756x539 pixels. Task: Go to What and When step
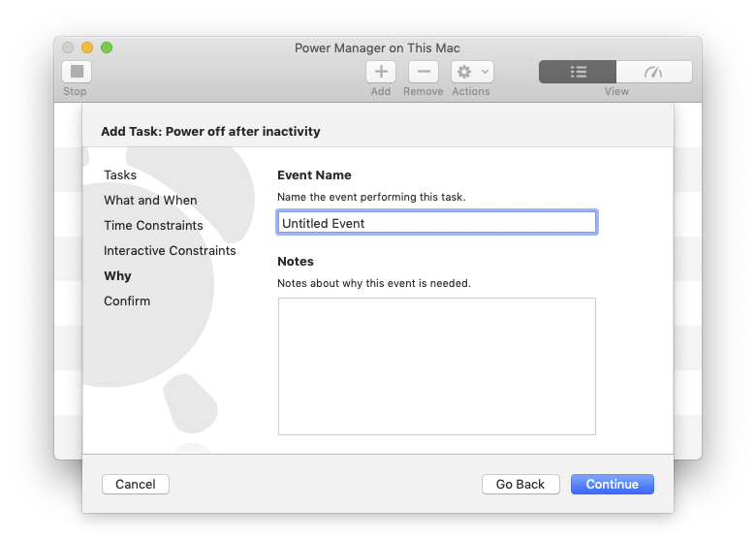pyautogui.click(x=150, y=201)
